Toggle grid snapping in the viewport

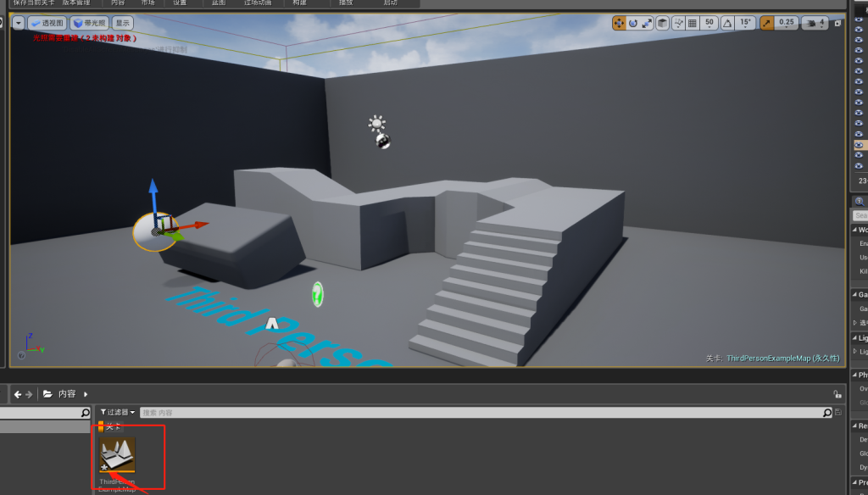coord(692,23)
